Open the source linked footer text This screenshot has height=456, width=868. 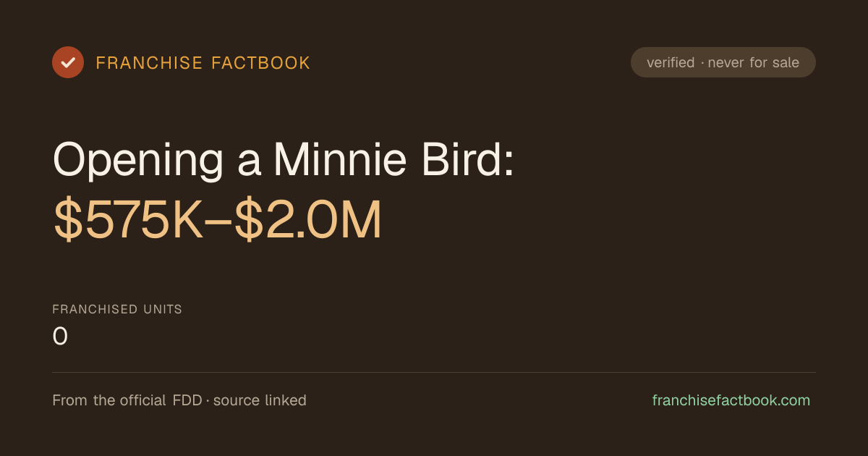(260, 400)
